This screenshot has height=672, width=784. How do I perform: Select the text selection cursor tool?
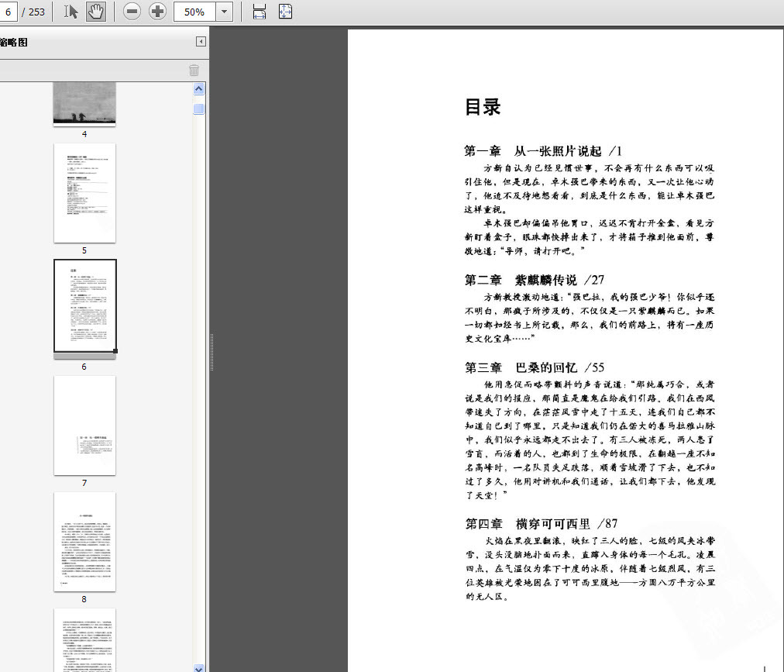tap(70, 12)
